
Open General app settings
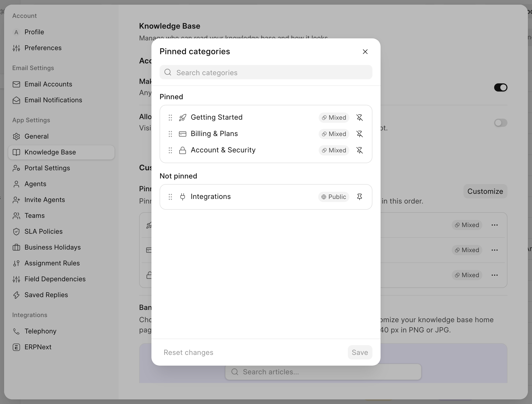pyautogui.click(x=61, y=137)
